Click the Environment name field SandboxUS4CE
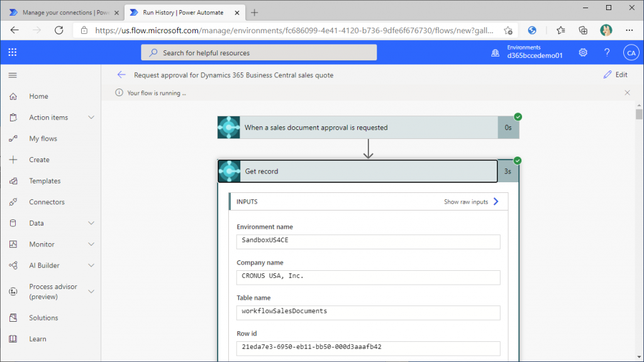This screenshot has height=362, width=644. point(369,242)
